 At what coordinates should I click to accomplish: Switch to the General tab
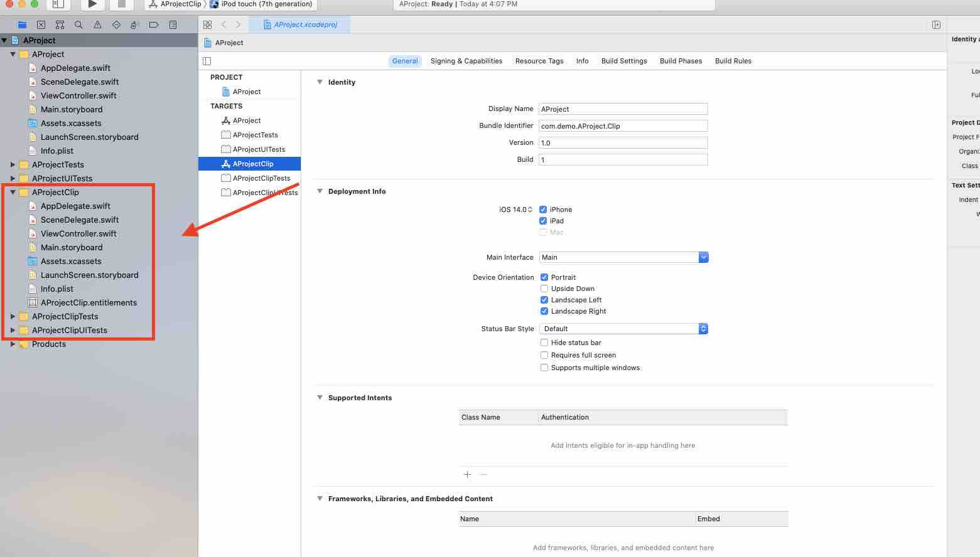405,61
